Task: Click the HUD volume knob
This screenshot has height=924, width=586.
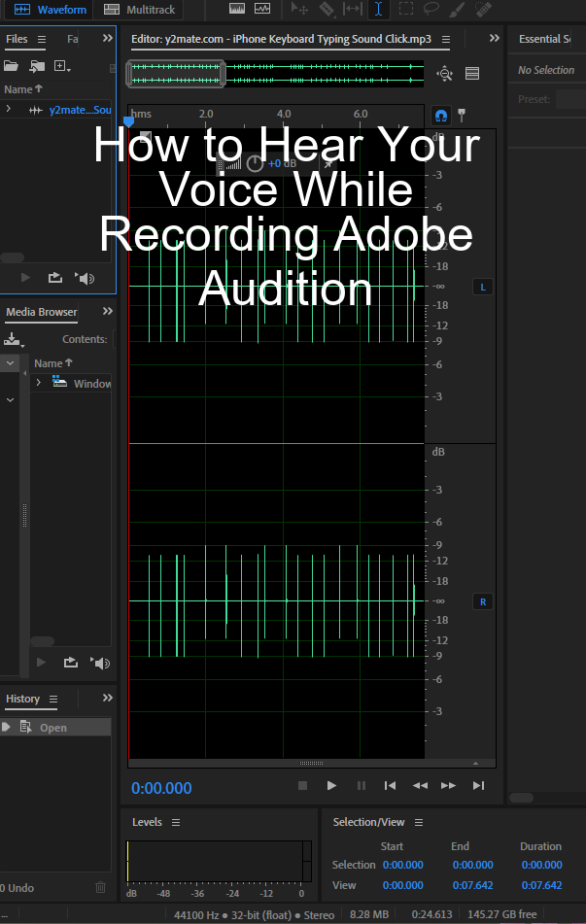Action: (255, 163)
